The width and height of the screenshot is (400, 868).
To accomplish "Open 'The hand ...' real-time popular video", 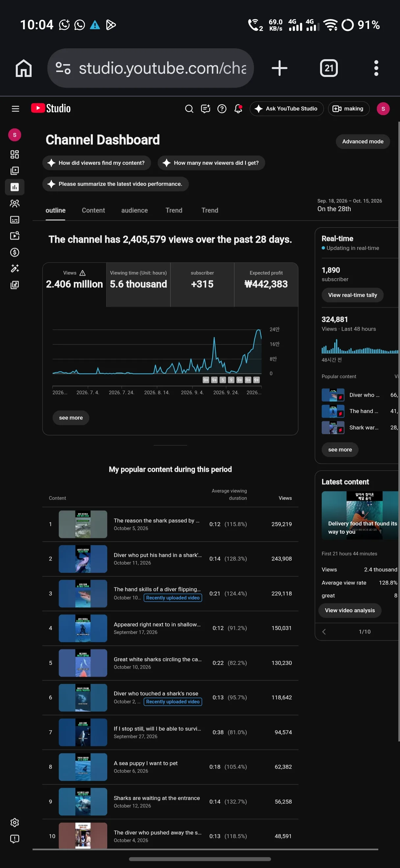I will coord(360,411).
